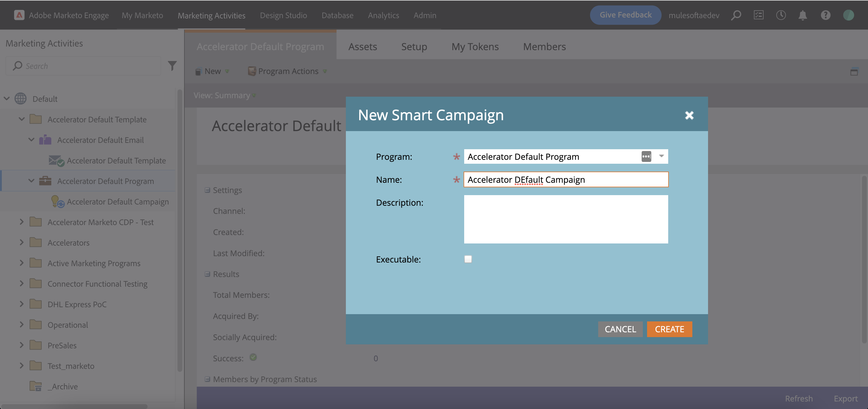Click into the Description text area
Image resolution: width=868 pixels, height=409 pixels.
click(x=566, y=219)
